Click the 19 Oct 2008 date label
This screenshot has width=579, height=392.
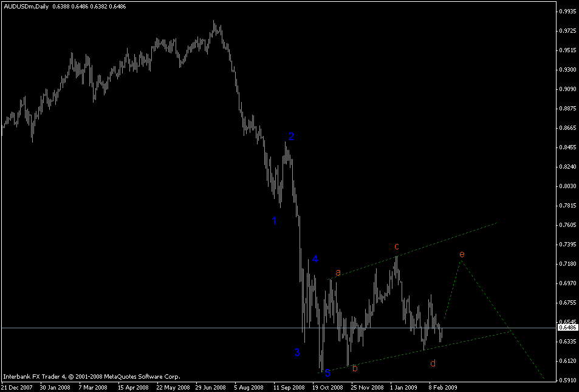(328, 388)
